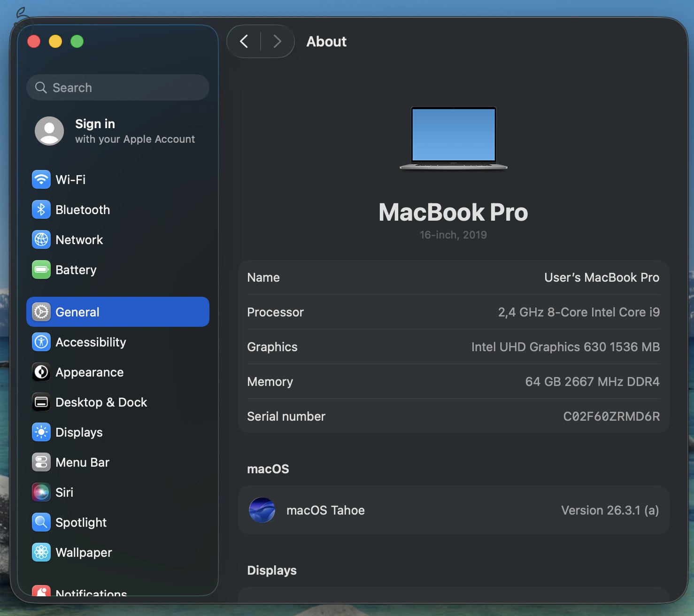This screenshot has width=694, height=616.
Task: Click the macOS Tahoe icon
Action: (262, 510)
